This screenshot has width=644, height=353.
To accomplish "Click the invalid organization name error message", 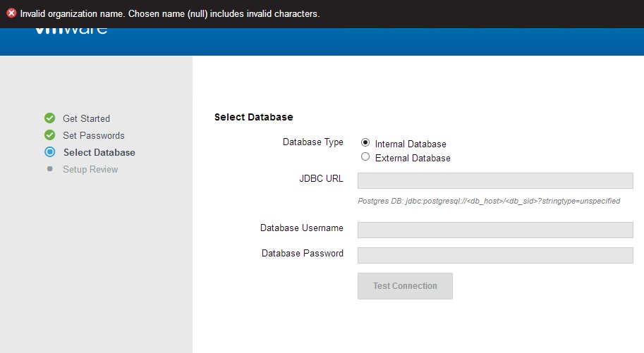I will tap(169, 13).
